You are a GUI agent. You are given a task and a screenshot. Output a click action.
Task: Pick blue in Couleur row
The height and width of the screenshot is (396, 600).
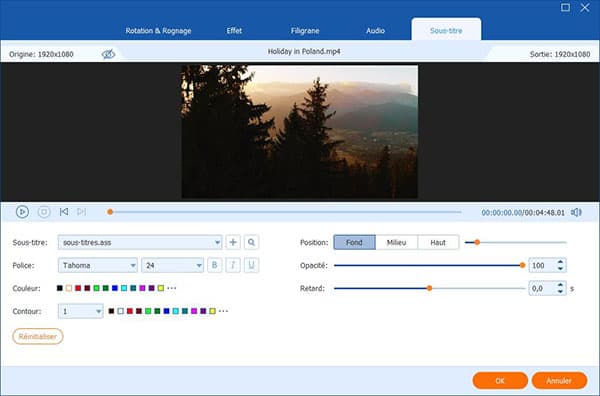[115, 288]
